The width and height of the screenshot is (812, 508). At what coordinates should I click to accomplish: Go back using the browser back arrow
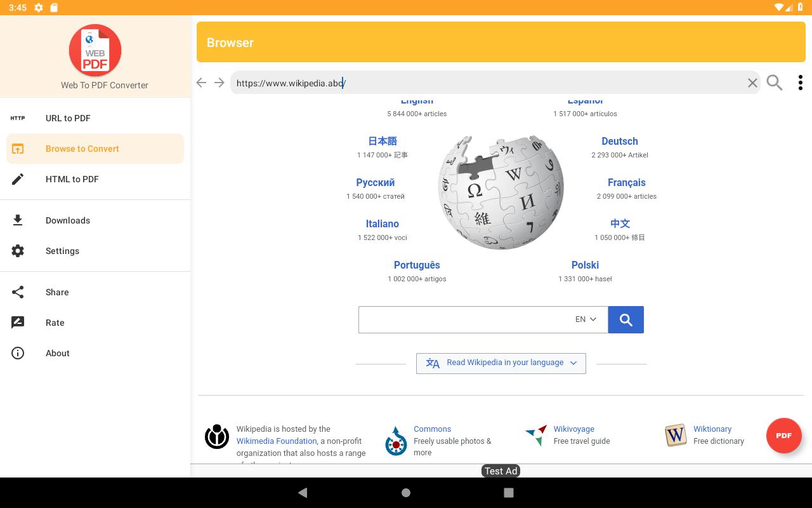pos(201,83)
